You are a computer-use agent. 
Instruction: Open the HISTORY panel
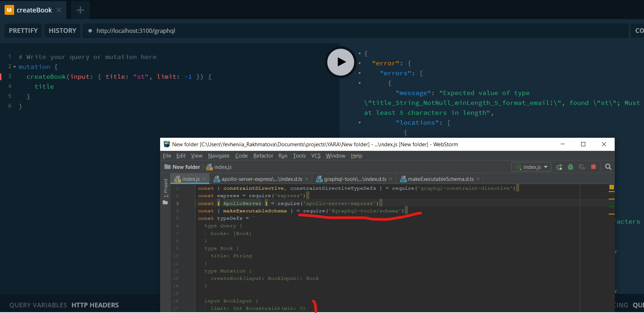[63, 31]
